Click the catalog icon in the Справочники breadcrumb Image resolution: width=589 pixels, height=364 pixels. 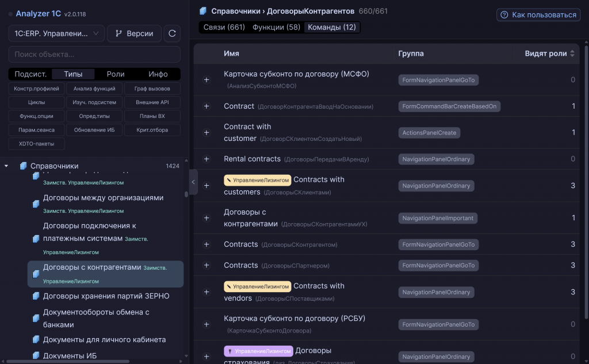click(x=203, y=12)
